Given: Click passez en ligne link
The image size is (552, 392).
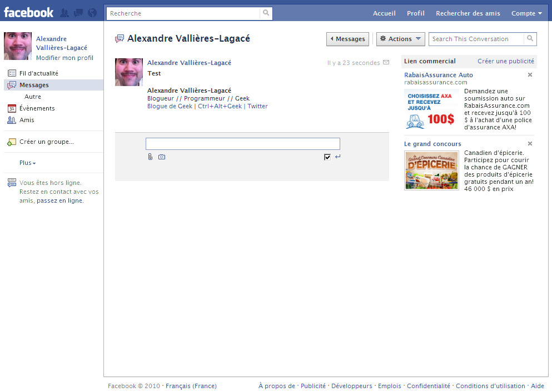Looking at the screenshot, I should coord(59,200).
